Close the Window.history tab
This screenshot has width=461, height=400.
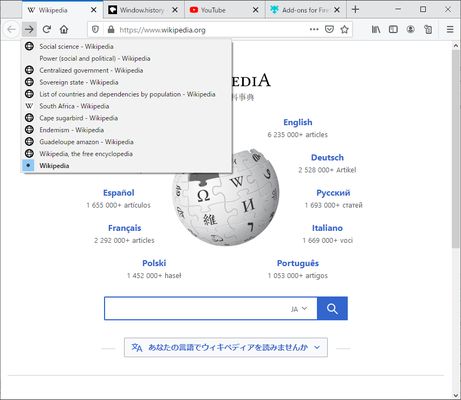[175, 10]
